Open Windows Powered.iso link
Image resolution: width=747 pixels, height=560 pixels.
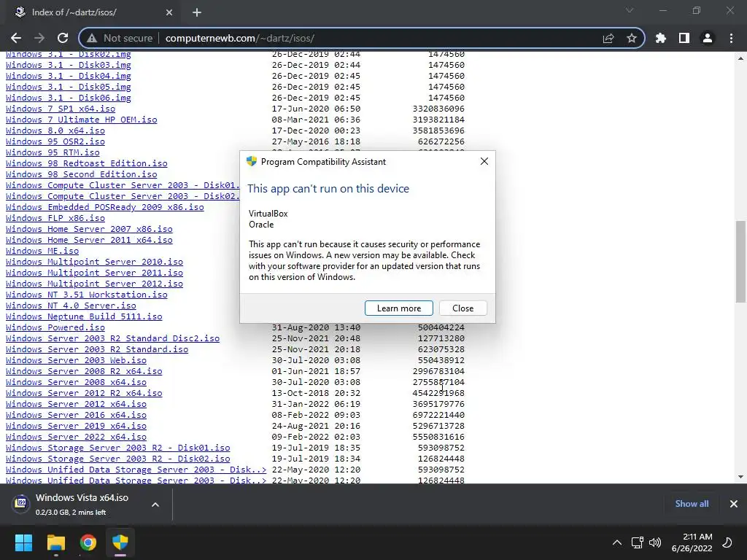pos(55,327)
